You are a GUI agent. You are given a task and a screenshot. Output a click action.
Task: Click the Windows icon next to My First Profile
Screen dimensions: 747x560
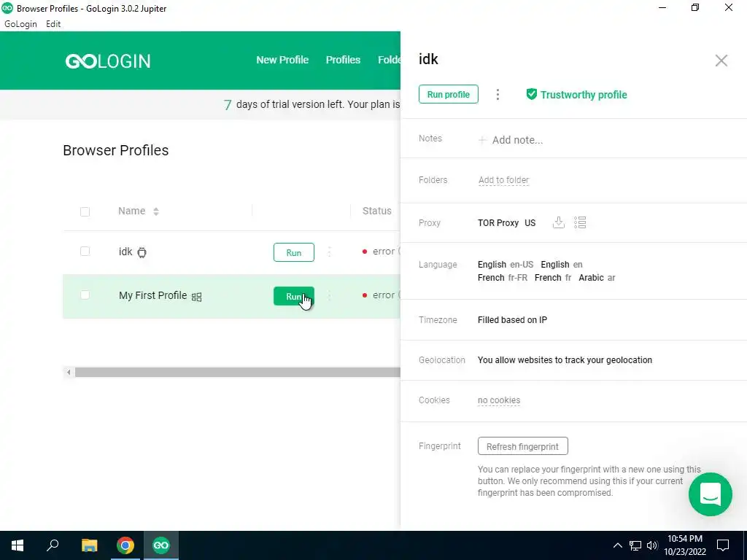196,297
